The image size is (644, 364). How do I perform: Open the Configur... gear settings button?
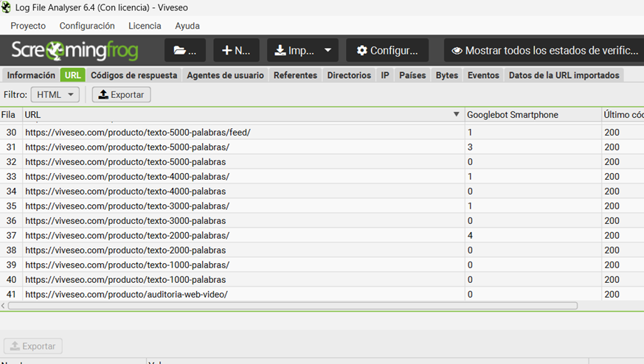pos(387,51)
